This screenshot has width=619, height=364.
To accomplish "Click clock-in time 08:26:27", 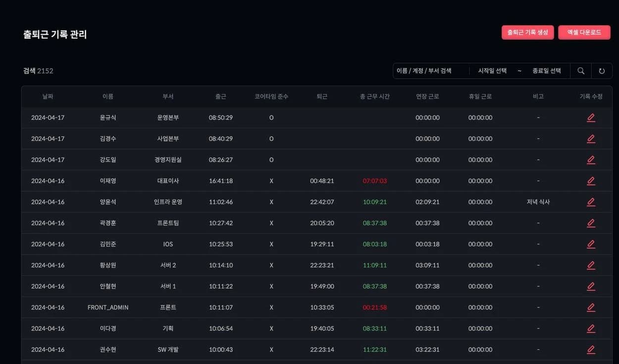I will (221, 160).
